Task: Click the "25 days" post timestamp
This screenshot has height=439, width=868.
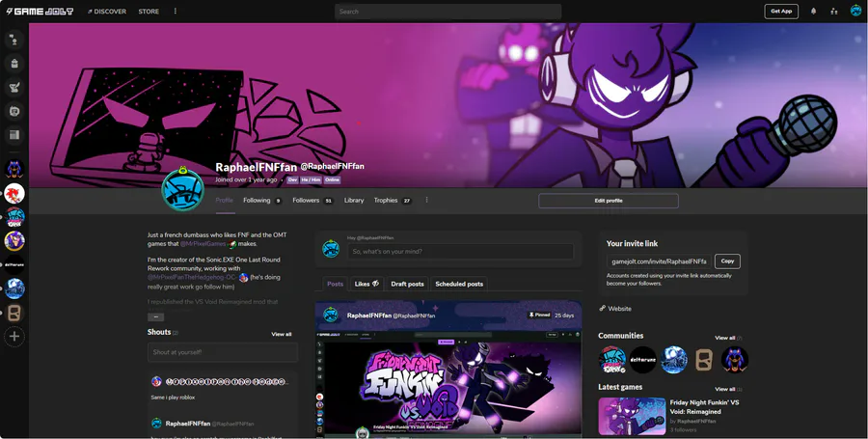Action: click(x=564, y=315)
